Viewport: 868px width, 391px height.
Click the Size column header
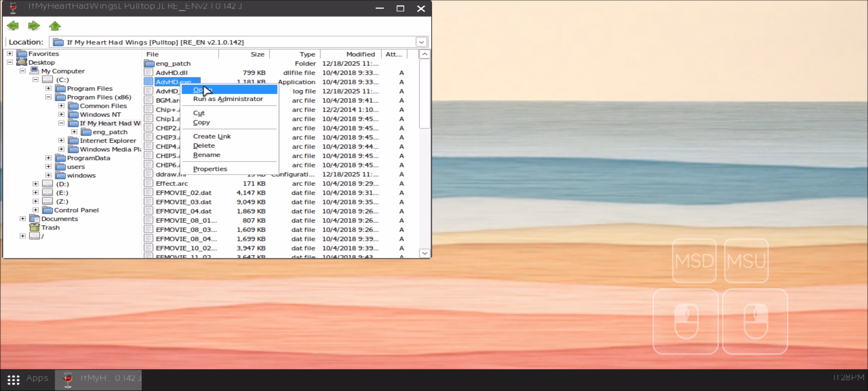tap(257, 54)
